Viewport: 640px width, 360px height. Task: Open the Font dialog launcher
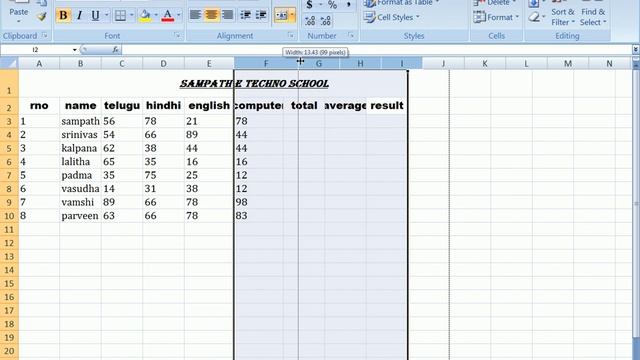coord(178,36)
